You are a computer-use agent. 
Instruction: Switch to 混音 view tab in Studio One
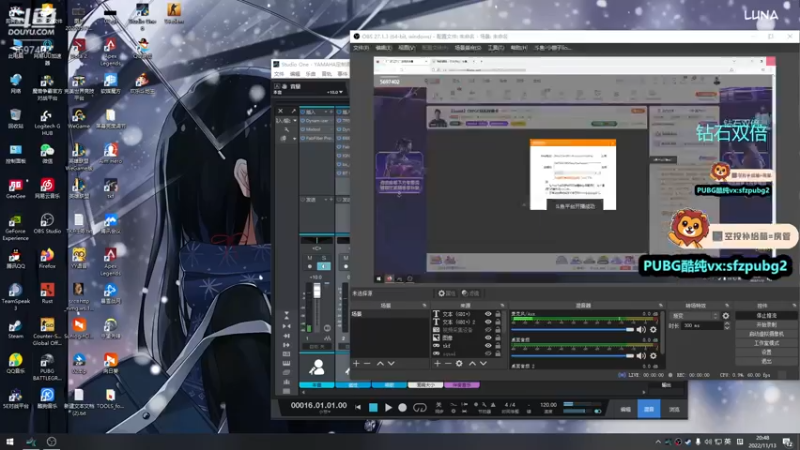point(649,409)
